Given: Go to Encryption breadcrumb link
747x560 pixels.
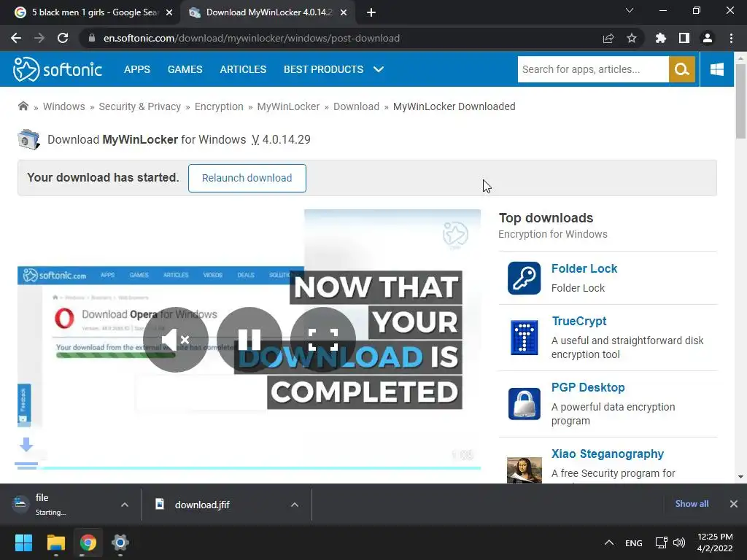Looking at the screenshot, I should (219, 106).
